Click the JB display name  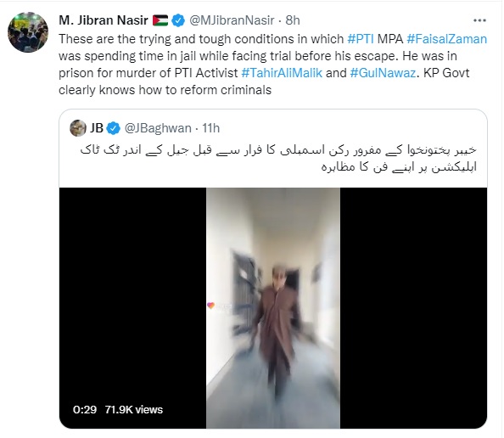tap(97, 128)
